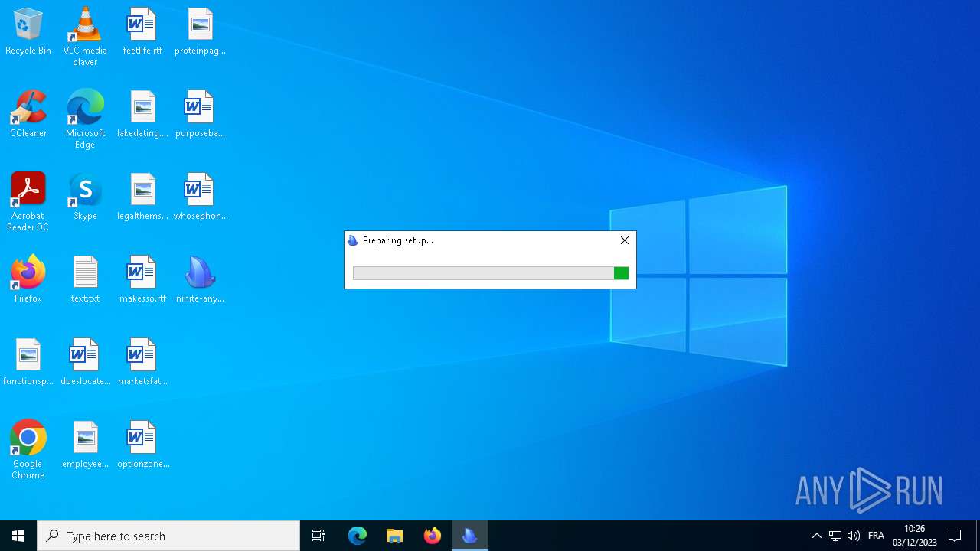Select the lakedating... image file icon
Viewport: 980px width, 551px height.
[x=142, y=115]
